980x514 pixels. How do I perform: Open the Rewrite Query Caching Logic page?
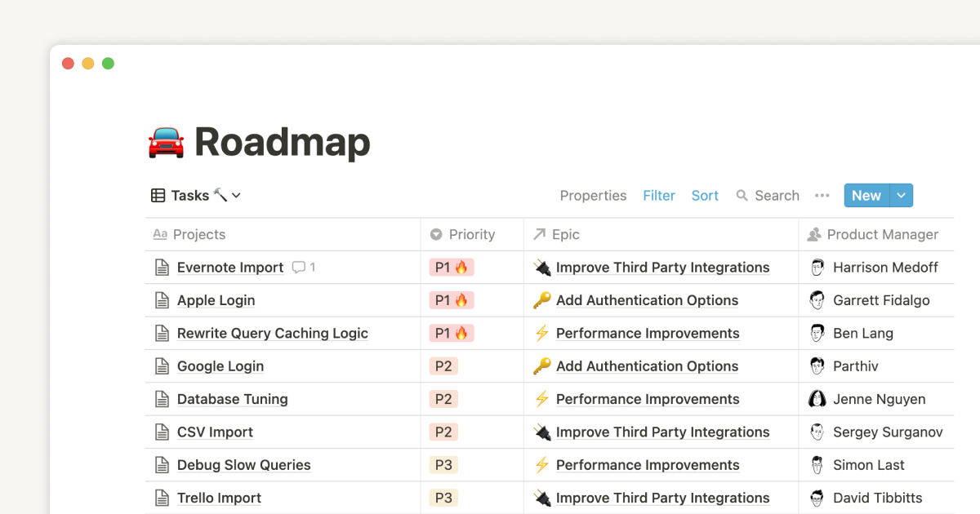tap(273, 333)
